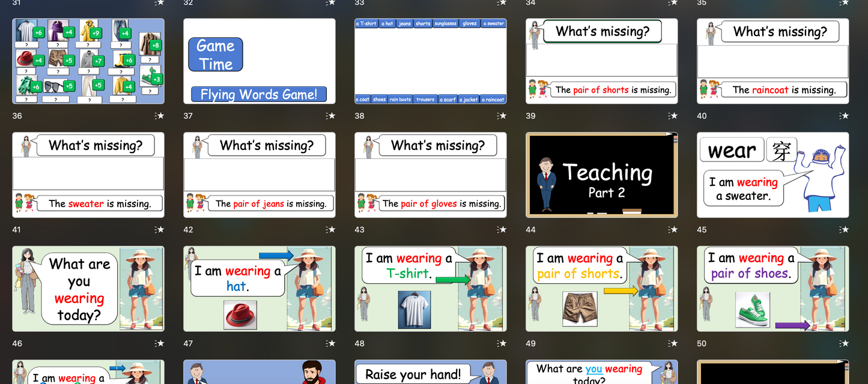Screen dimensions: 868x384
Task: Click the animation star icon for slide 44
Action: coord(673,230)
